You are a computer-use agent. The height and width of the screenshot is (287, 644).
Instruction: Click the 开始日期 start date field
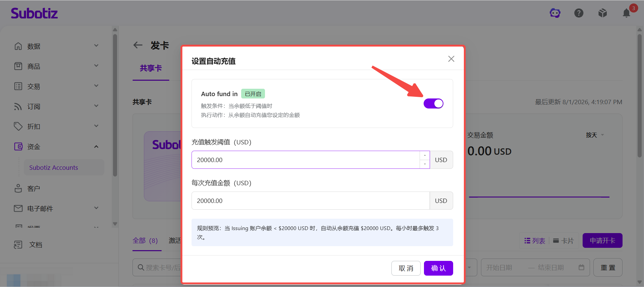pyautogui.click(x=499, y=268)
